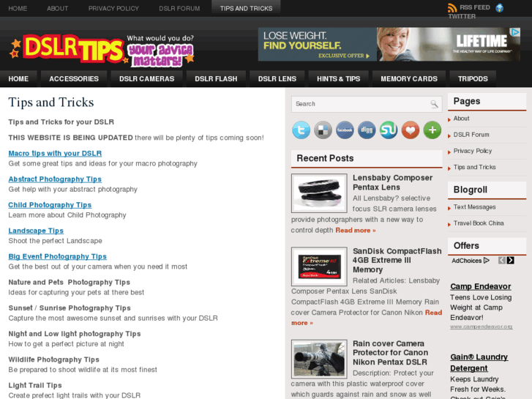Image resolution: width=532 pixels, height=399 pixels.
Task: Select Hints & Tips in main navigation
Action: [x=339, y=79]
